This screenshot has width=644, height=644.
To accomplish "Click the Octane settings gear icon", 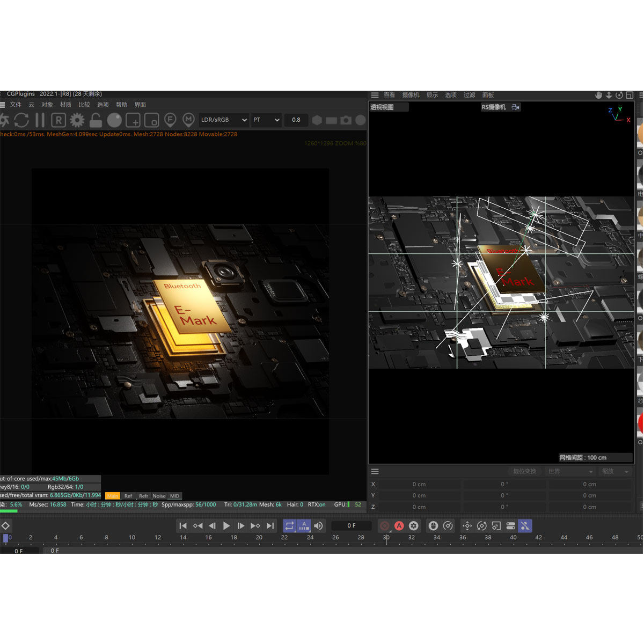I will pyautogui.click(x=4, y=120).
